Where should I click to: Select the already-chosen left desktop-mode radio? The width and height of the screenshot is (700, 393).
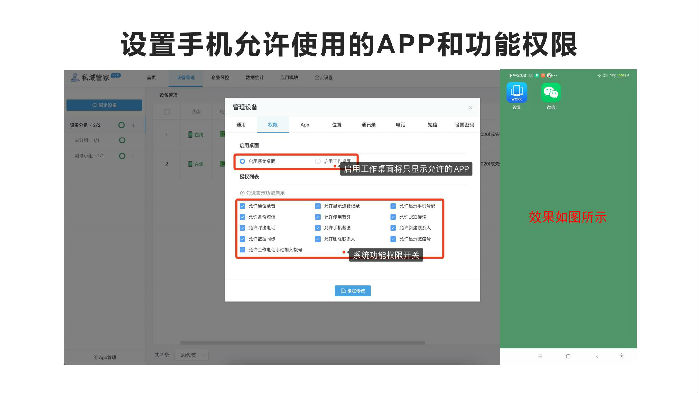click(242, 161)
